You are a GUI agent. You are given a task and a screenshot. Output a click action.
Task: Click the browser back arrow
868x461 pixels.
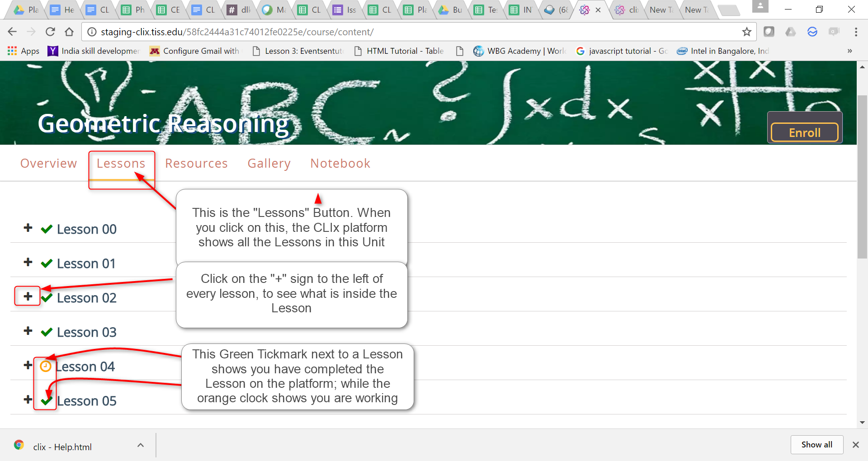pos(12,32)
